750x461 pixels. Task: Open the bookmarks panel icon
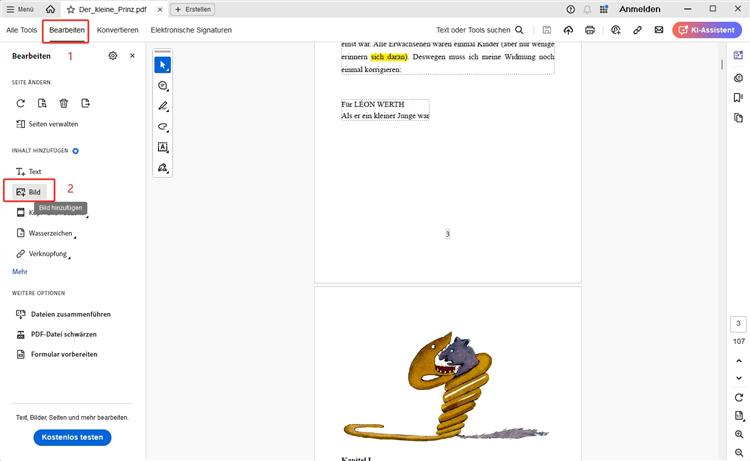point(738,98)
